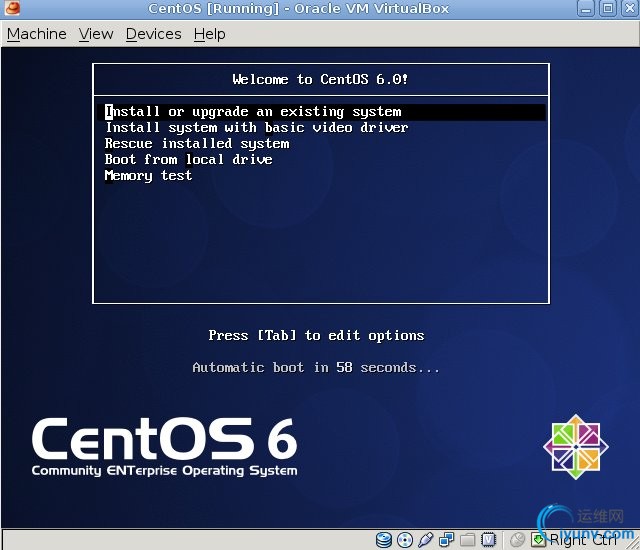Select 'Install or upgrade an existing system'
The width and height of the screenshot is (640, 550).
pyautogui.click(x=321, y=111)
